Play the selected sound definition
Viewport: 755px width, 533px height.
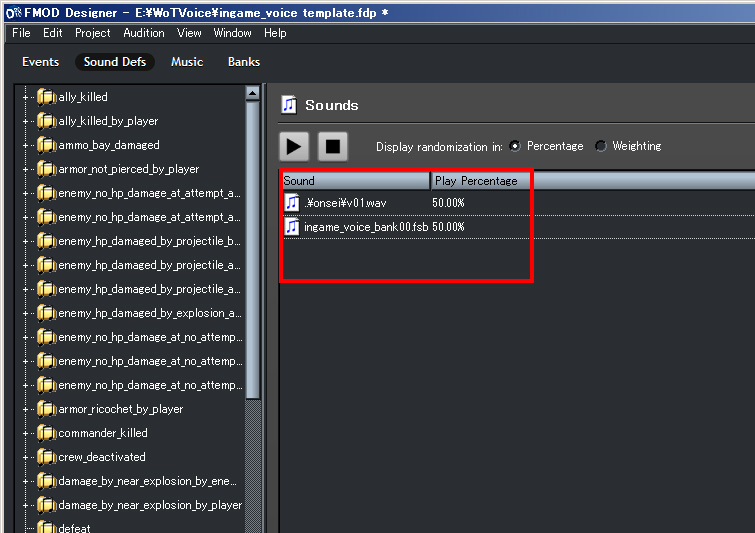(294, 146)
